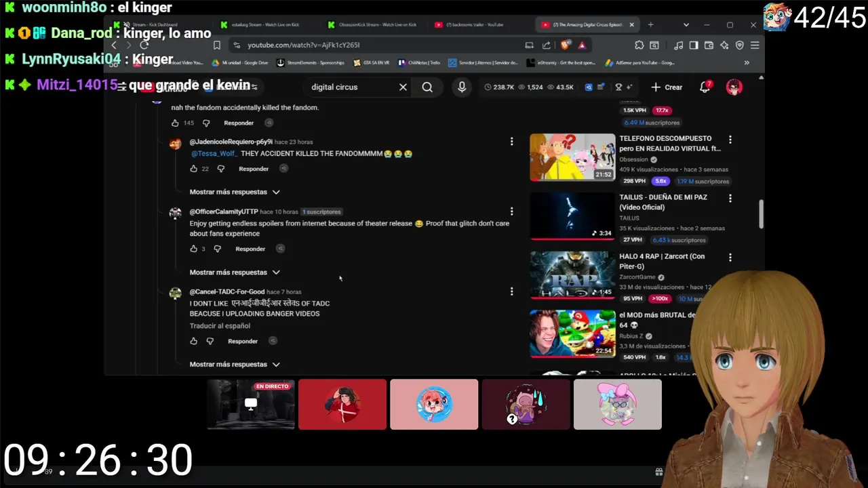868x488 pixels.
Task: Toggle the browser sidebar panel icon
Action: coord(694,45)
